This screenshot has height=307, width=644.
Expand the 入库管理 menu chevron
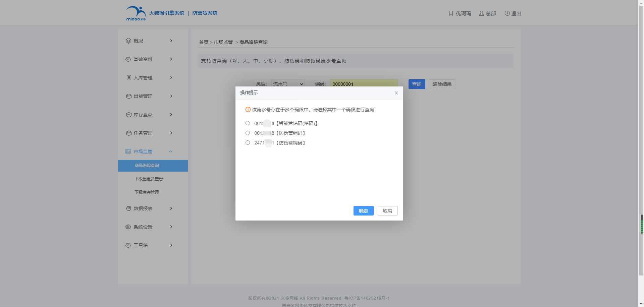(x=171, y=78)
